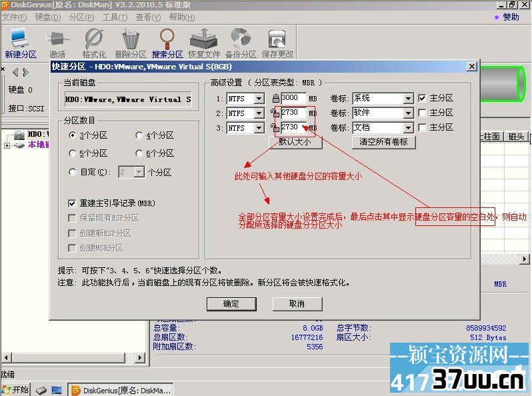Click left panel scrollbar left arrow

7,357
